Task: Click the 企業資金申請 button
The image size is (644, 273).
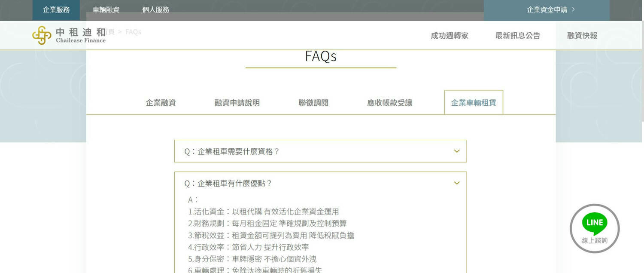Action: pos(547,9)
